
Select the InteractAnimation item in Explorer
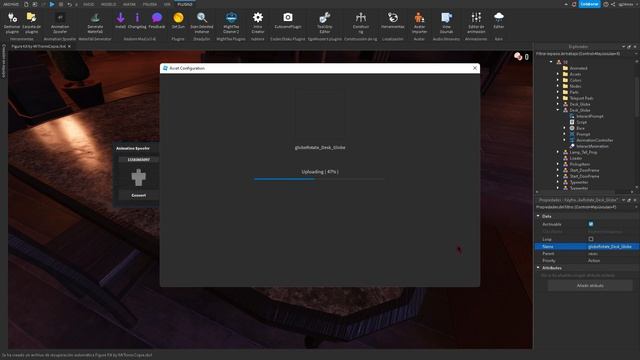point(592,146)
